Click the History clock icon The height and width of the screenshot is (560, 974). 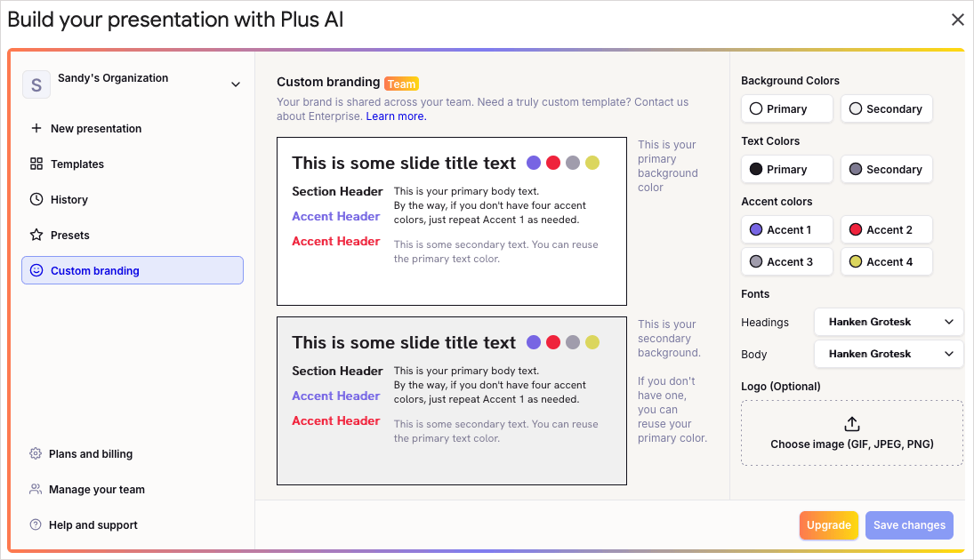36,199
